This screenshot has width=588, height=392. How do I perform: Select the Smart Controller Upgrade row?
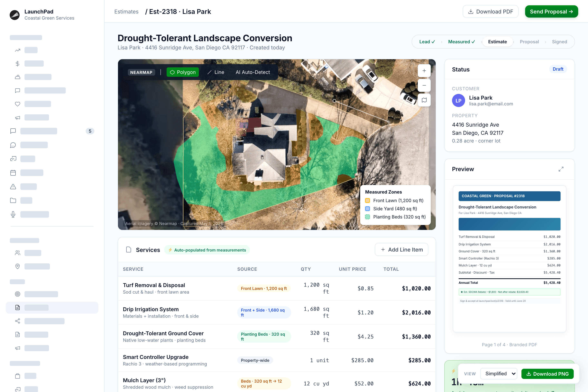(277, 360)
